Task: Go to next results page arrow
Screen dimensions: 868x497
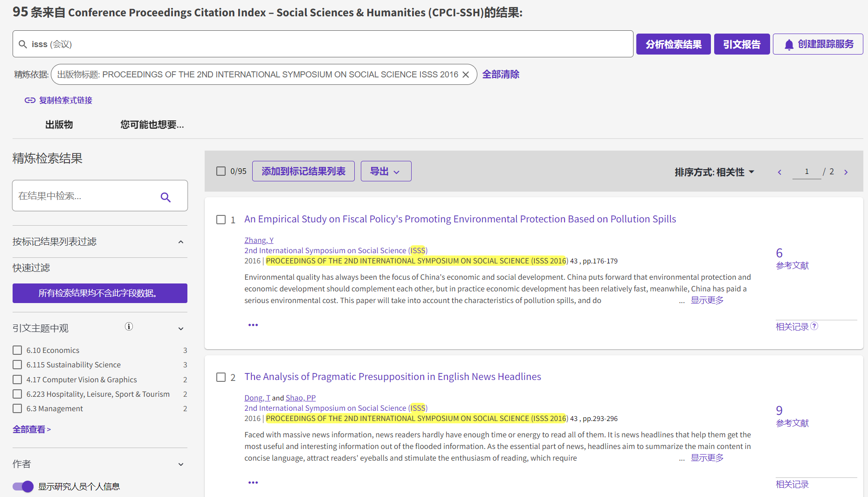Action: [846, 172]
